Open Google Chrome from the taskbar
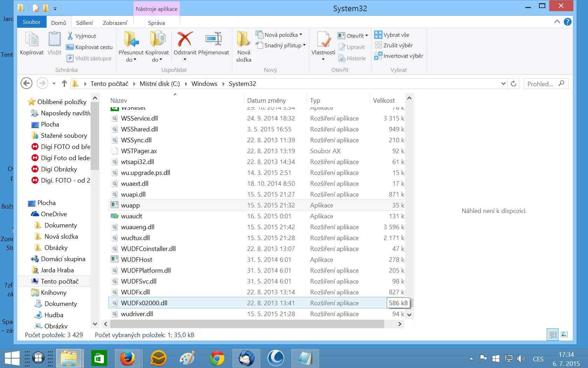Viewport: 588px width, 368px height. click(x=217, y=358)
